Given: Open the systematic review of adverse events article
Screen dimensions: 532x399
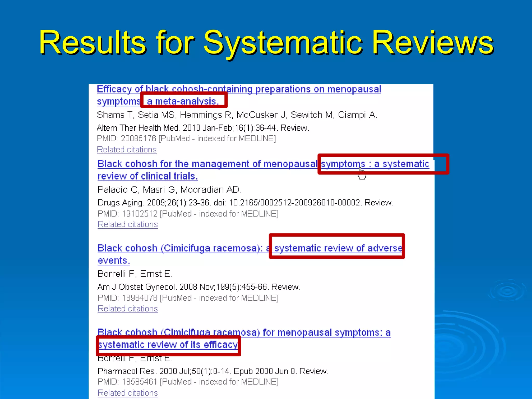Looking at the screenshot, I should 250,254.
